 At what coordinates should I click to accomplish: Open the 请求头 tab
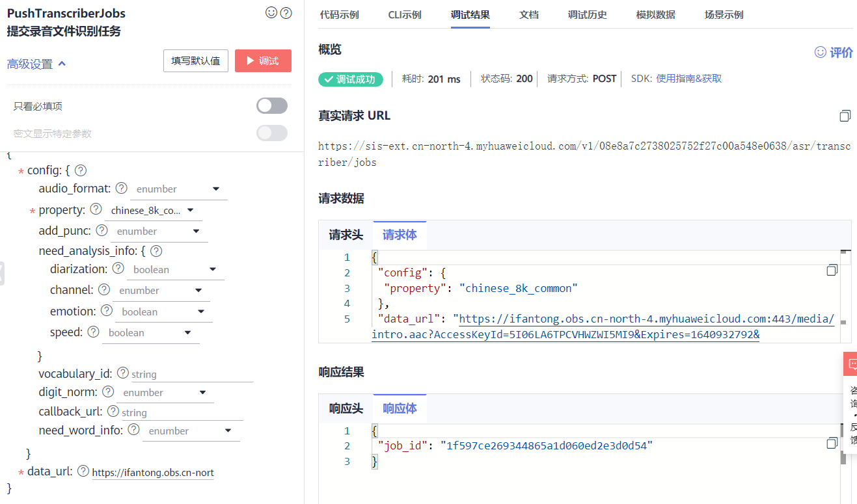click(346, 235)
